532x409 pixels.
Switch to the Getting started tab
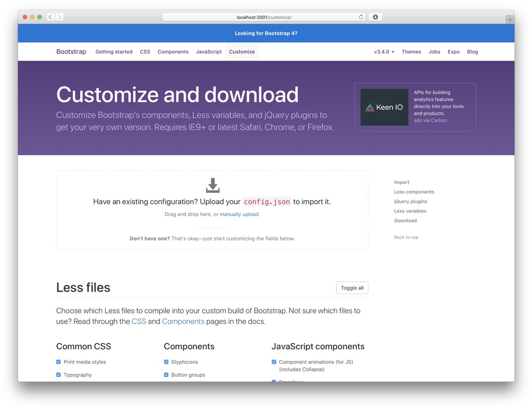pos(114,52)
